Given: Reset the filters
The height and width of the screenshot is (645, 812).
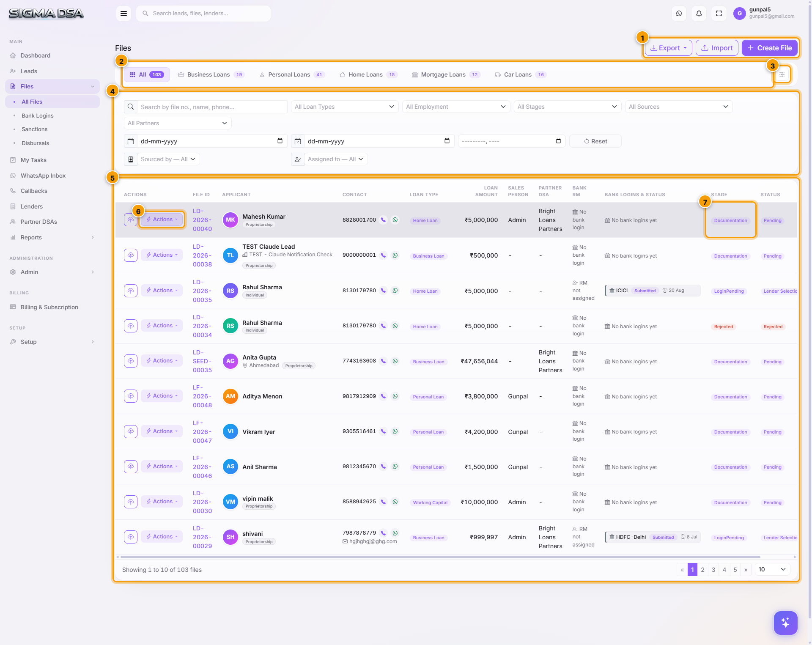Looking at the screenshot, I should coord(595,141).
